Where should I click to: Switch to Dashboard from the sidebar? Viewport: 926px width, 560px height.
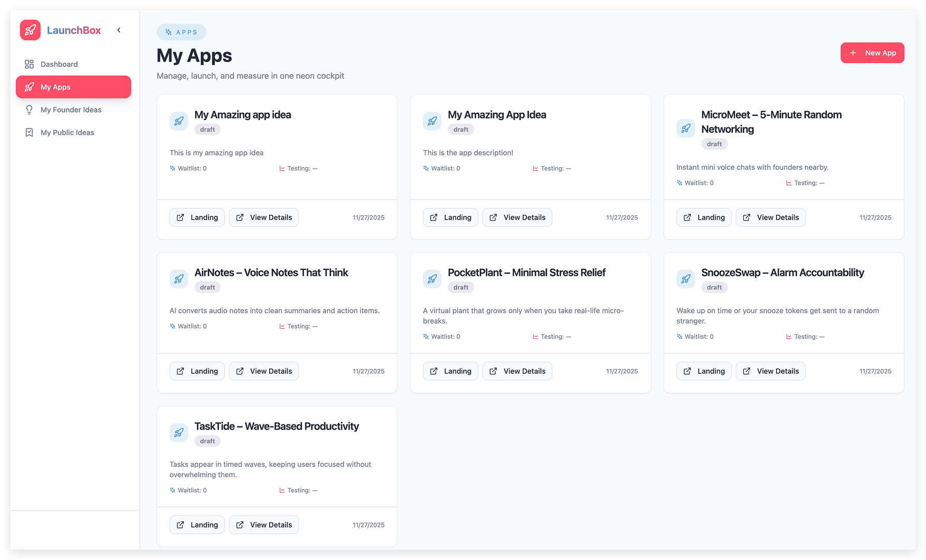coord(58,64)
